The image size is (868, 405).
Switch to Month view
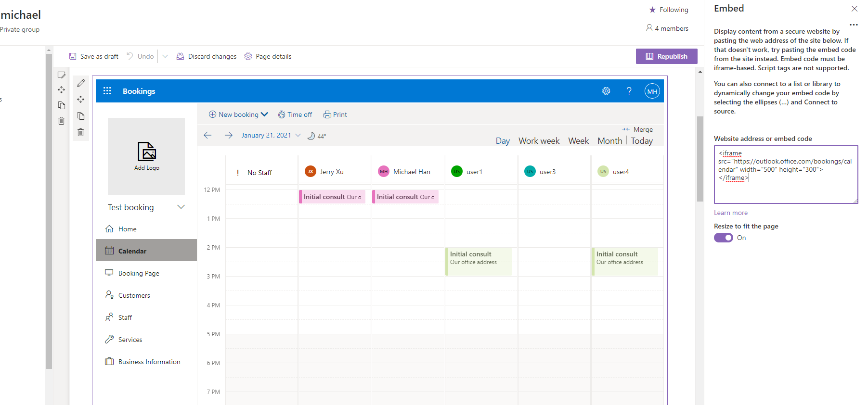click(609, 141)
